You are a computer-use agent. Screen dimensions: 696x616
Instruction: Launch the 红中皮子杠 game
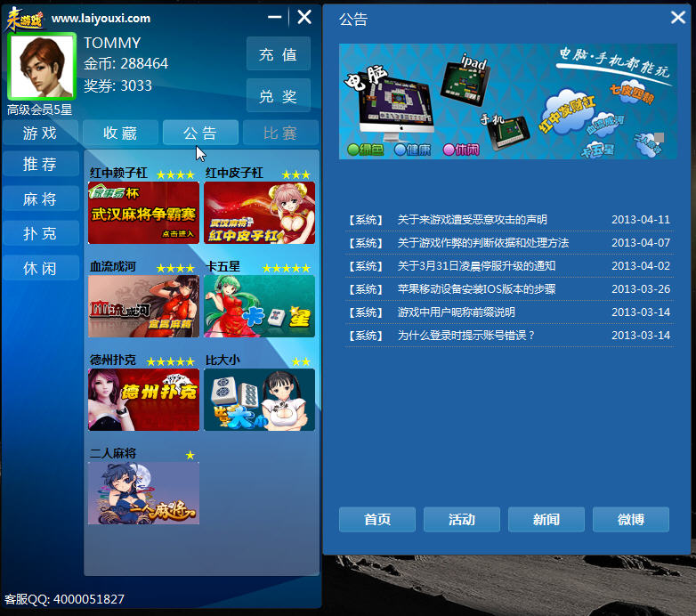[x=259, y=213]
